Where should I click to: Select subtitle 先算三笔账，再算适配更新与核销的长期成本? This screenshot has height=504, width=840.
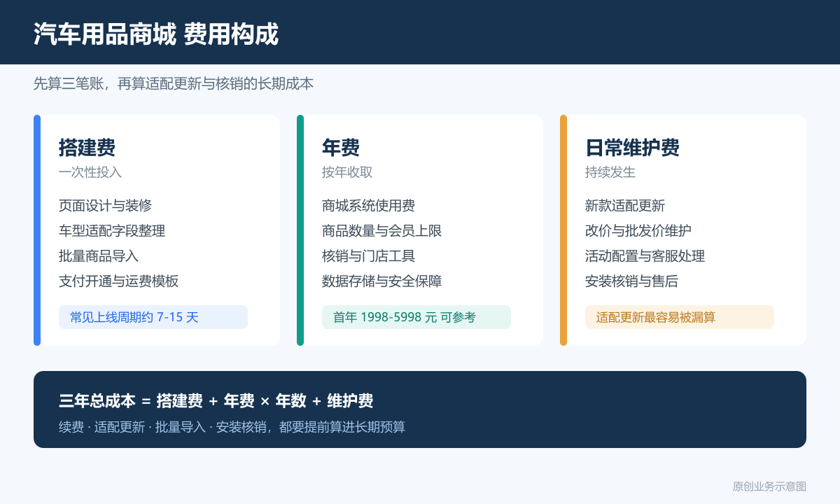174,84
